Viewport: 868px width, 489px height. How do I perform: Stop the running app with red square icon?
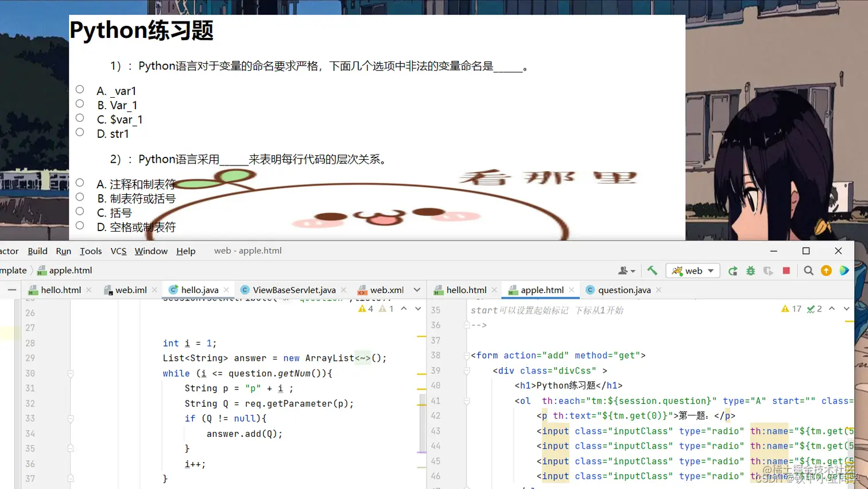coord(786,270)
